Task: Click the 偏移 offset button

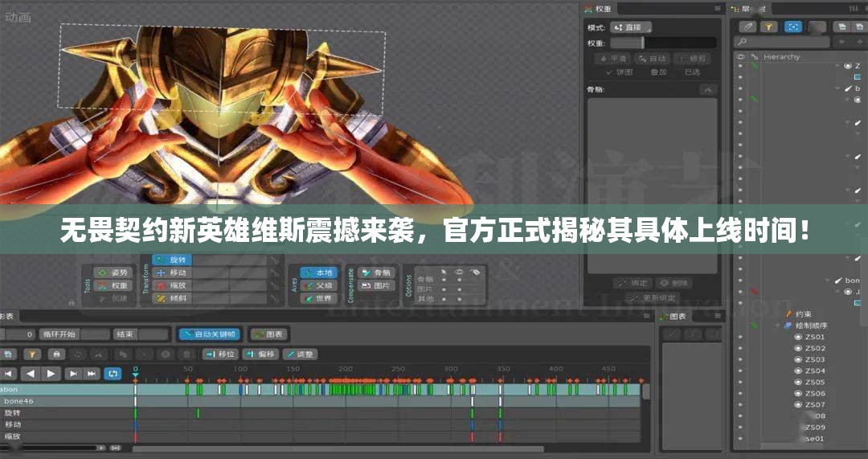Action: coord(260,354)
